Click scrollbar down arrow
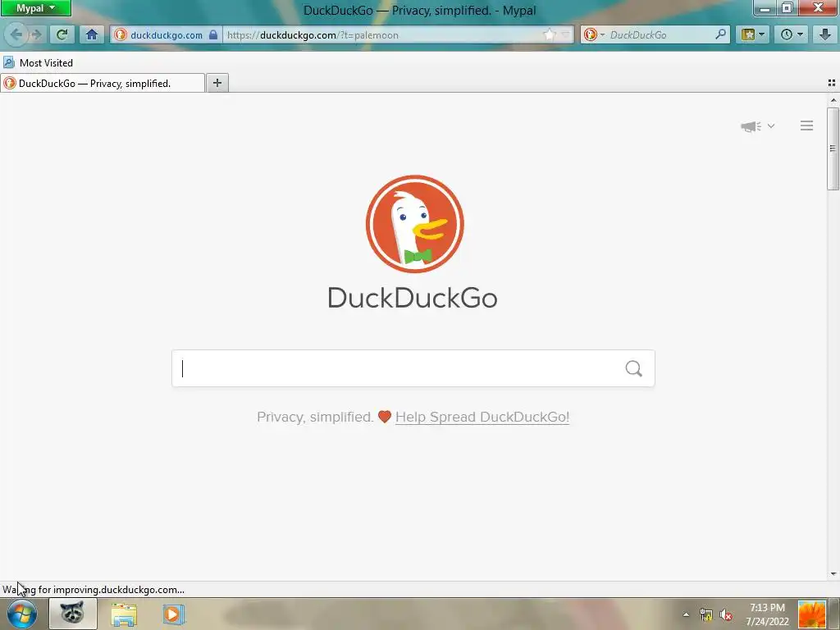Viewport: 840px width, 630px height. (833, 573)
